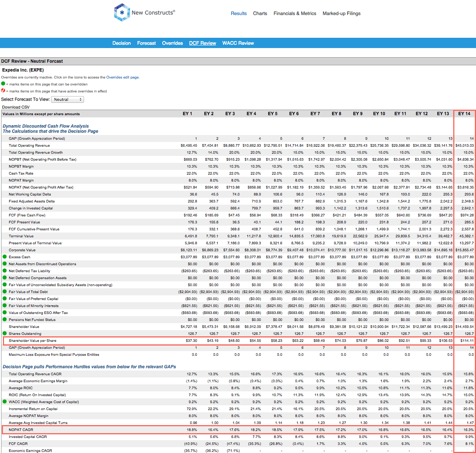This screenshot has height=453, width=476.
Task: Click the Terminal Value row label
Action: 21,236
